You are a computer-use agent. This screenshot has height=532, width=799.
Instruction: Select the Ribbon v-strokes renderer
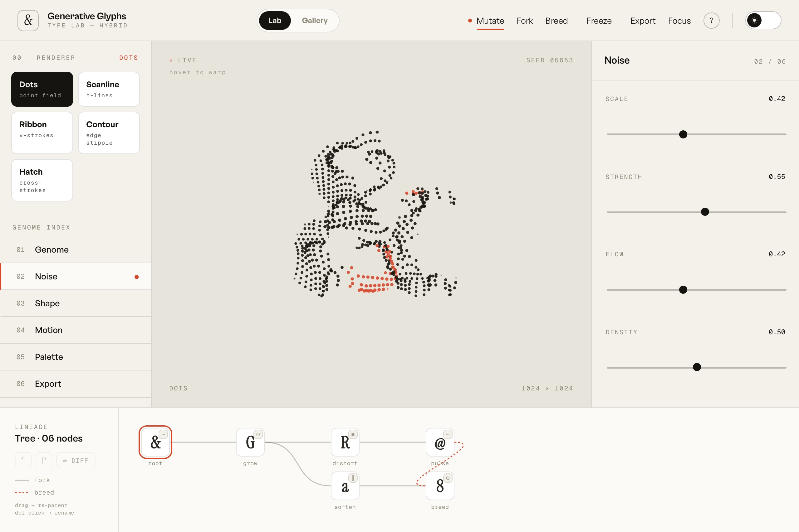(x=42, y=133)
